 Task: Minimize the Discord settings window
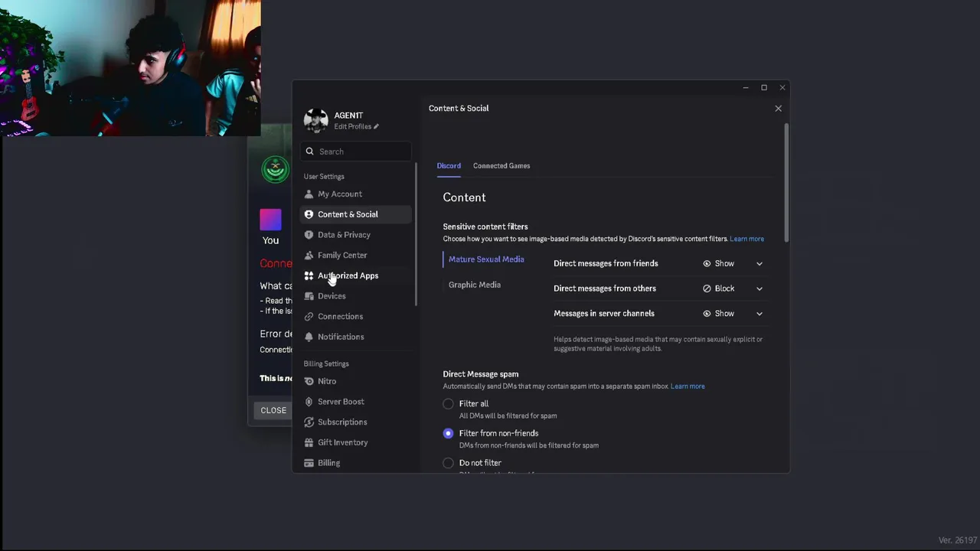(x=745, y=88)
